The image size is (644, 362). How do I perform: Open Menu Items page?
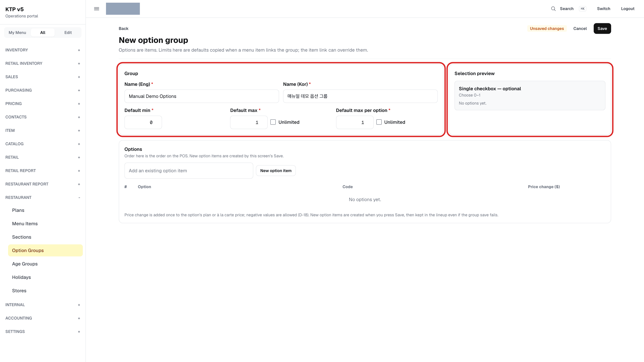(45, 224)
